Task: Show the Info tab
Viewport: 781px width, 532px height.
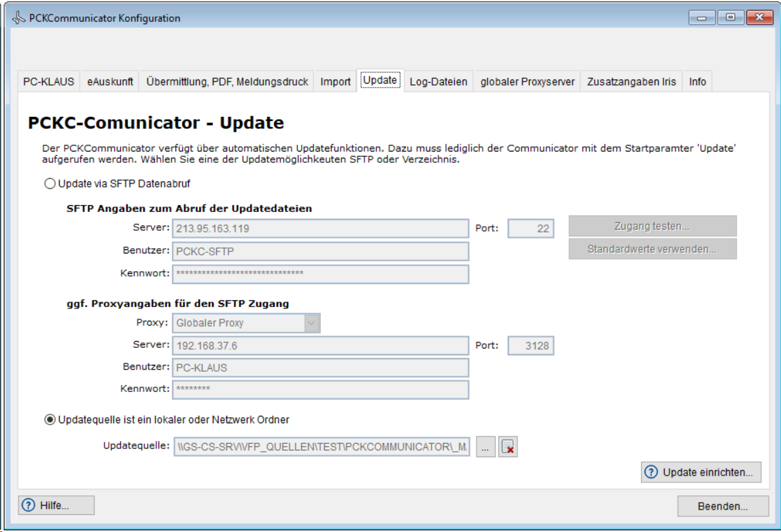Action: pyautogui.click(x=697, y=82)
